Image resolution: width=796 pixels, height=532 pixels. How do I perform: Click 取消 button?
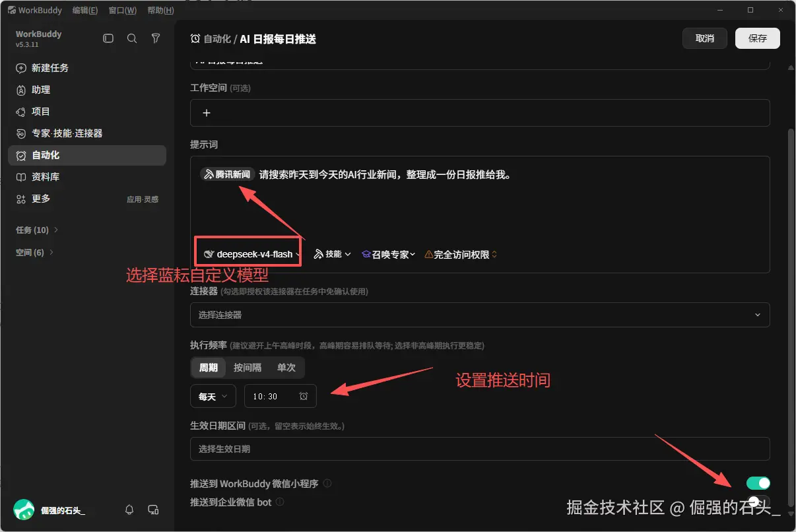[x=705, y=38]
